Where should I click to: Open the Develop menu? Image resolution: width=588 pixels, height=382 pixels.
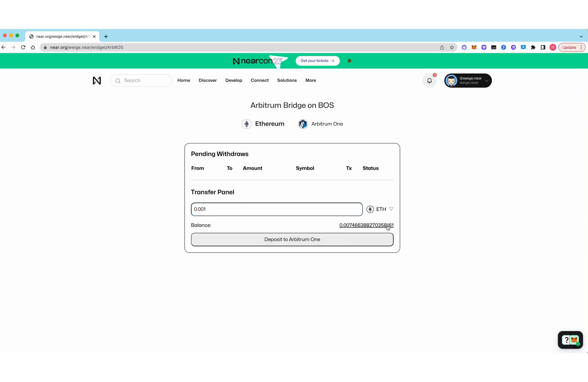click(x=234, y=80)
